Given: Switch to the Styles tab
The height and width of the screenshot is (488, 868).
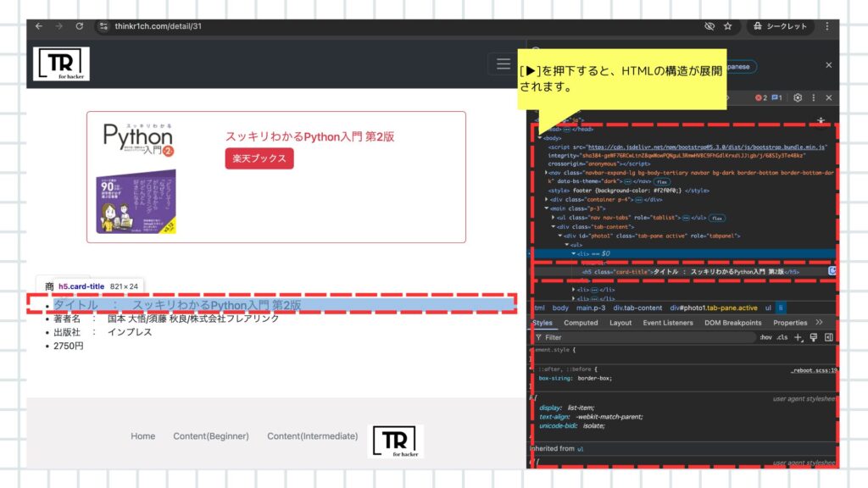Looking at the screenshot, I should 542,323.
